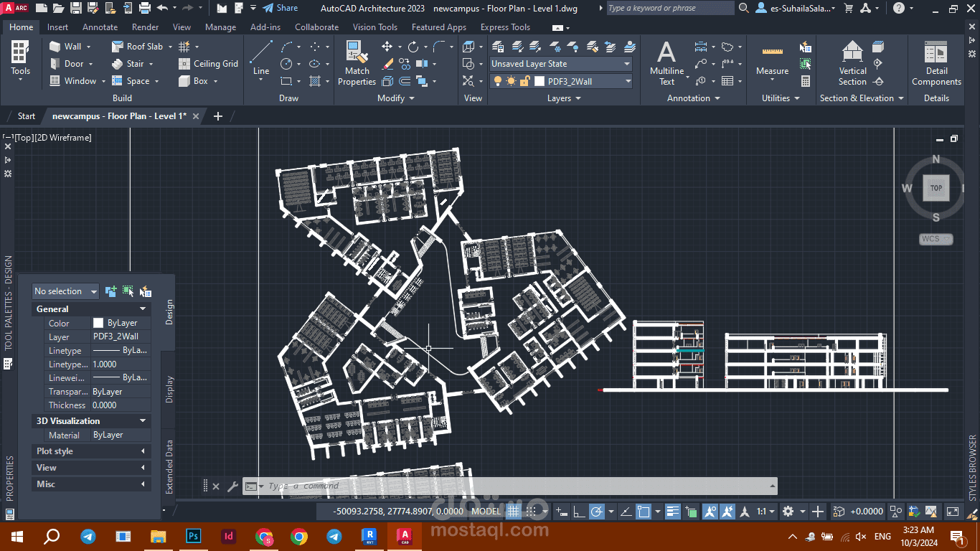Open Detail Components tool

936,63
